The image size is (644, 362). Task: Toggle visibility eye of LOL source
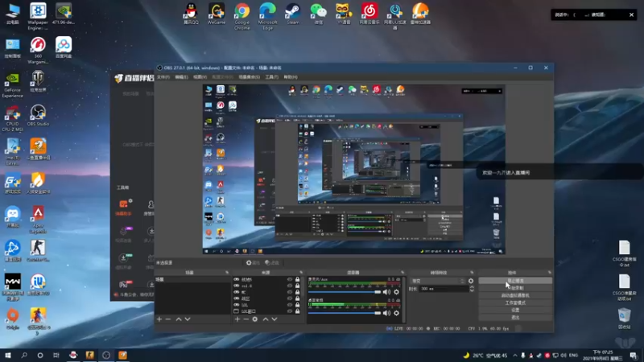click(x=290, y=305)
